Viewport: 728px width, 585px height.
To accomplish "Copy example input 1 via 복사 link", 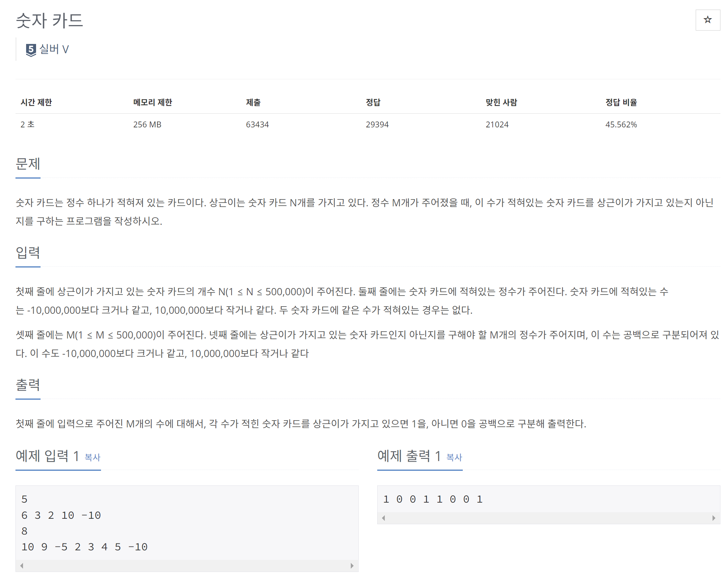I will pyautogui.click(x=92, y=457).
